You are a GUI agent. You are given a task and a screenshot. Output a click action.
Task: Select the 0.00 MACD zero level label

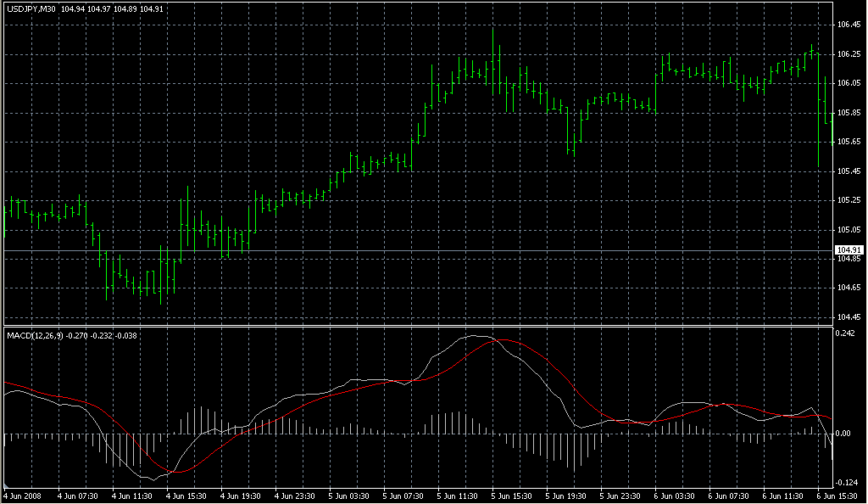[x=844, y=434]
